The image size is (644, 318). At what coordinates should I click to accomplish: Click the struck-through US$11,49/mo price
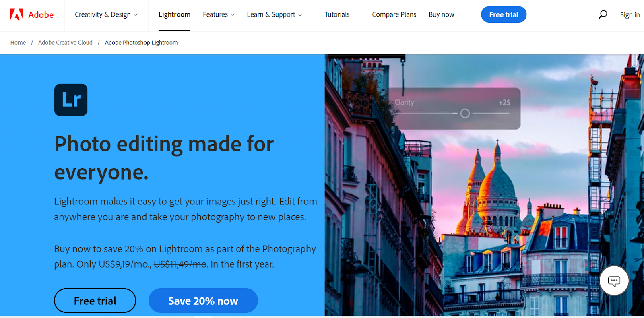pyautogui.click(x=180, y=264)
